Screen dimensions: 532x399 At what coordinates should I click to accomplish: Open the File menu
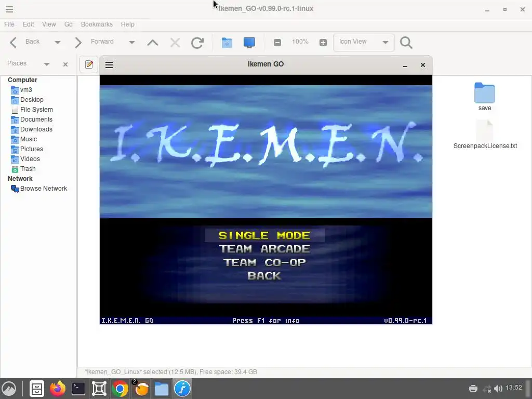pos(9,24)
